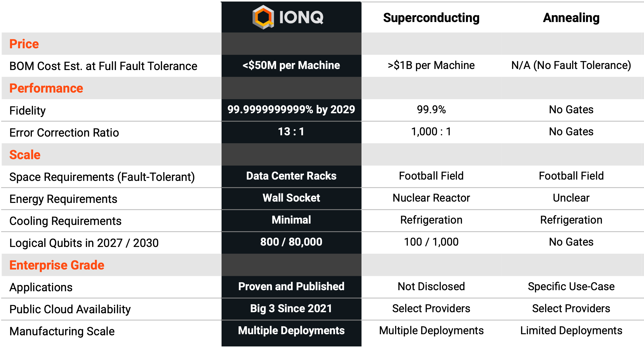
Task: Click the '<$50M per Machine' cell
Action: click(x=291, y=65)
